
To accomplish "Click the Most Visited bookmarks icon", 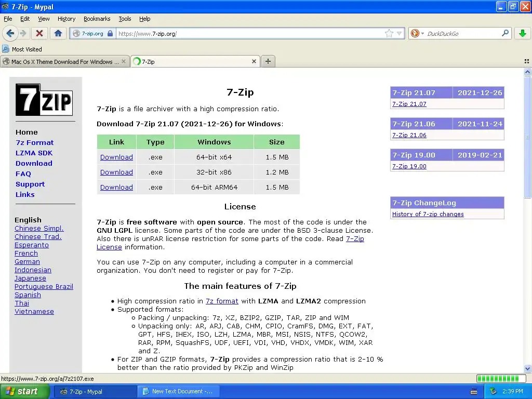I will (5, 49).
